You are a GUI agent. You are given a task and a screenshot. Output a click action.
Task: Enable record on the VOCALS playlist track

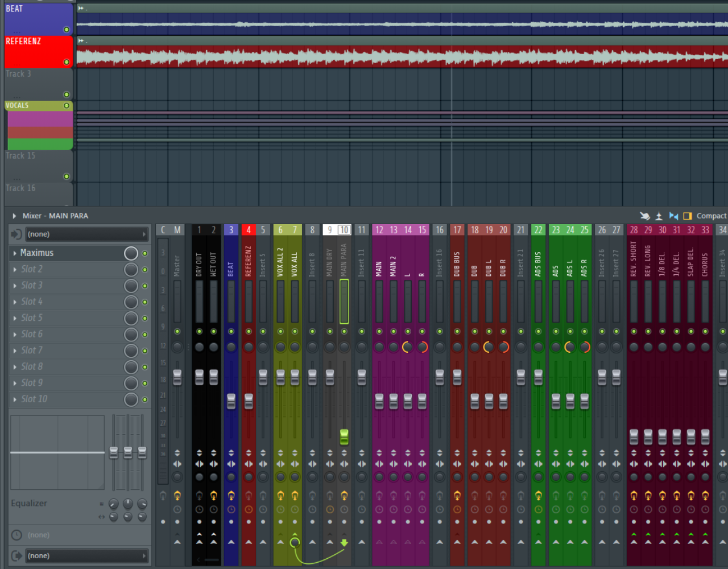click(67, 106)
